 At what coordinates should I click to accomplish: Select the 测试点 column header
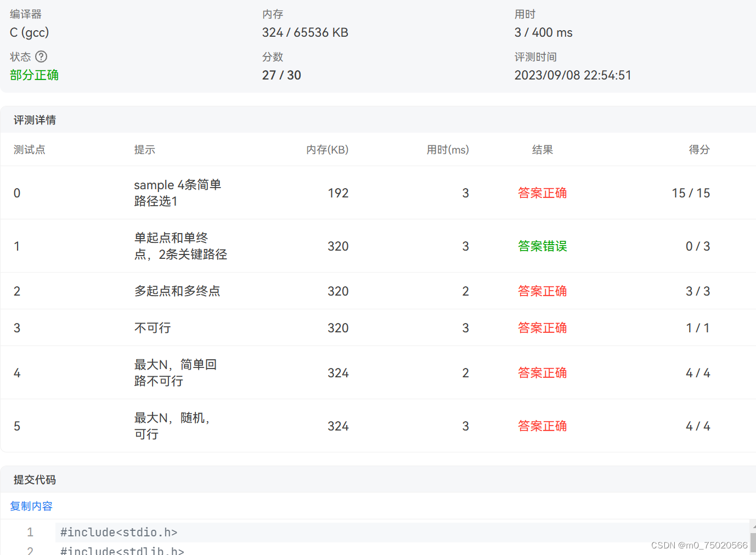tap(29, 149)
